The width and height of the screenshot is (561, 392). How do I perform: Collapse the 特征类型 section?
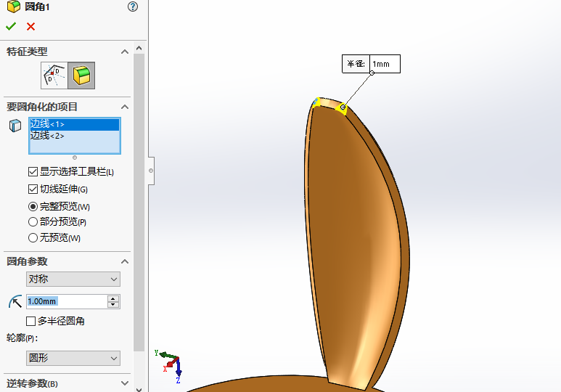[x=124, y=52]
